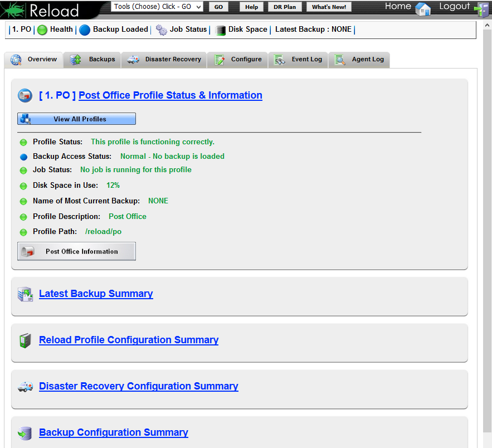Viewport: 492px width, 448px height.
Task: Open the Disaster Recovery tab
Action: coord(164,60)
